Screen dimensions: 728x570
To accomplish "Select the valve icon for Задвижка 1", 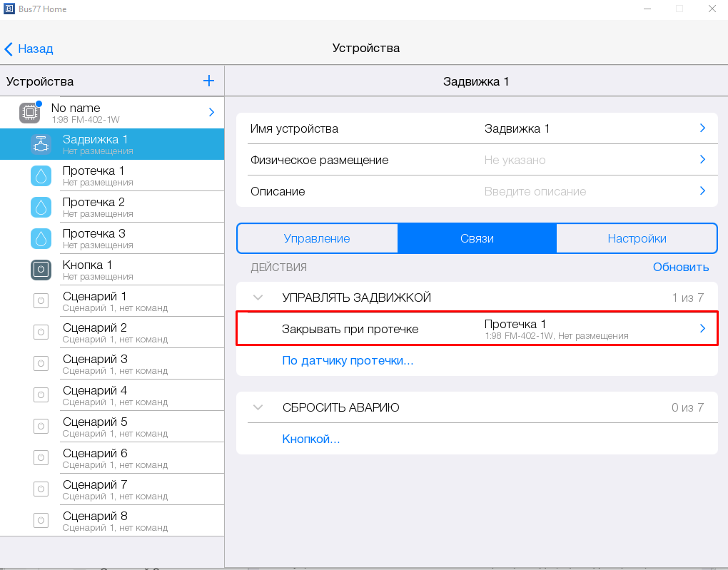I will 41,144.
